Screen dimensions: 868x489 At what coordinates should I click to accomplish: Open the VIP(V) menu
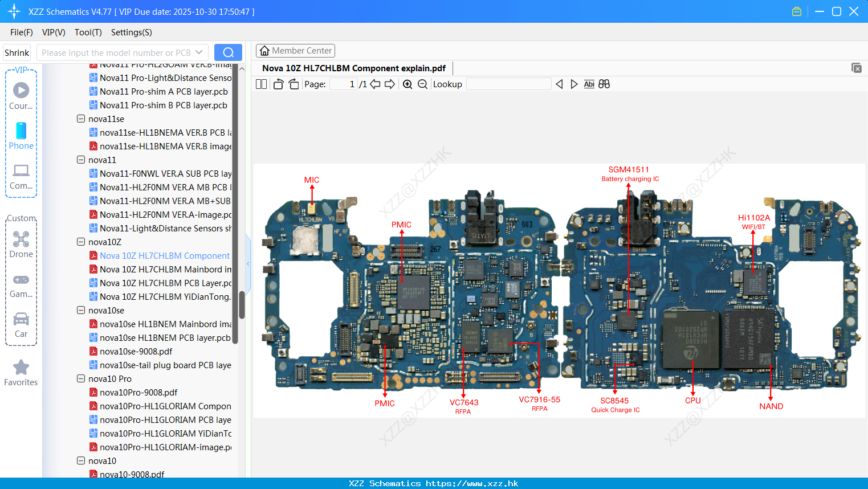point(54,32)
